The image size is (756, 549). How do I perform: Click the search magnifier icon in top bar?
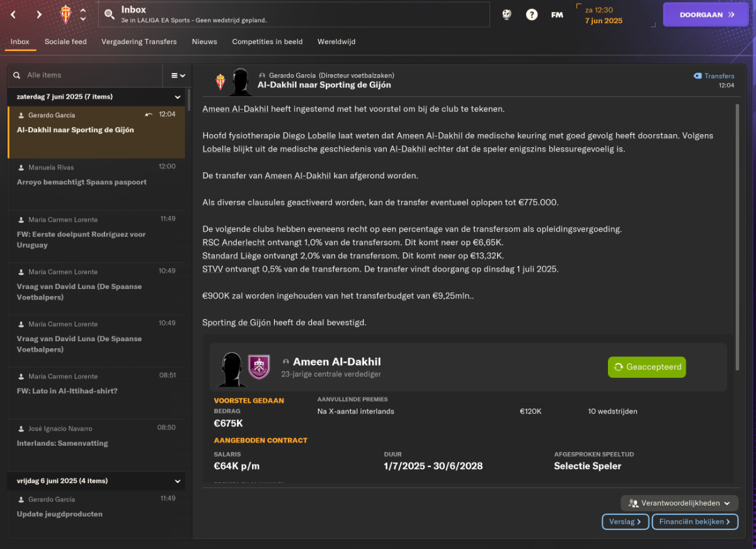point(110,14)
